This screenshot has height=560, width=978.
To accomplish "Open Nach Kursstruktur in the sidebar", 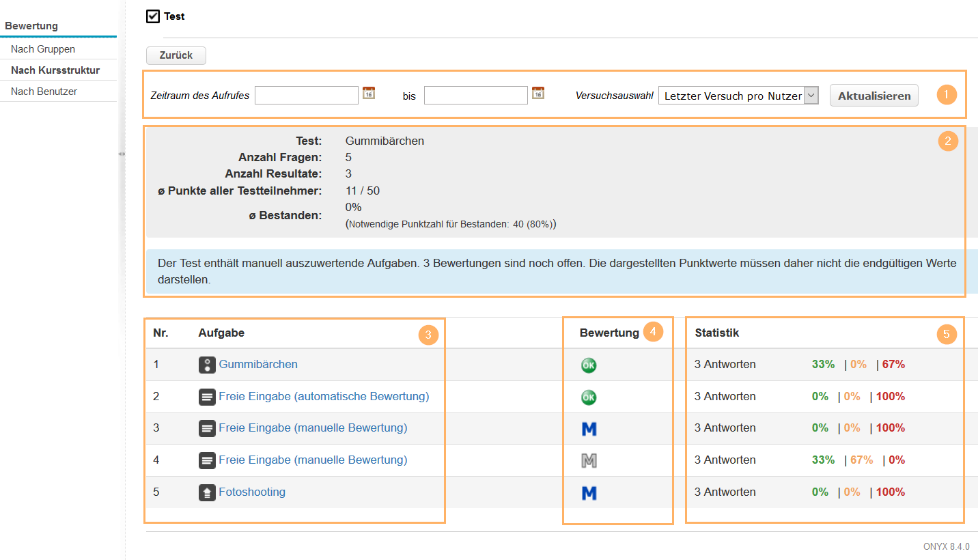I will [55, 70].
